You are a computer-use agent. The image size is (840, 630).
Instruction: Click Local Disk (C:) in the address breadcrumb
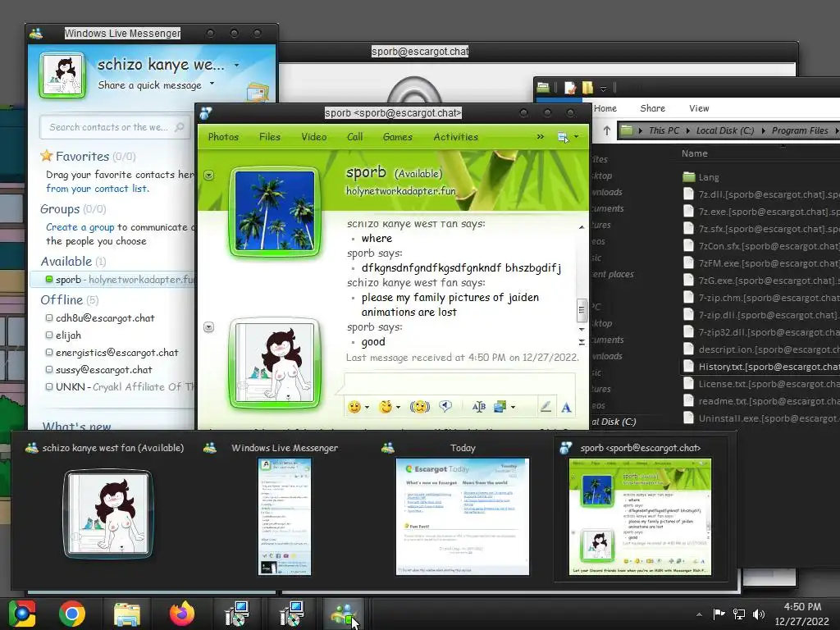pyautogui.click(x=725, y=130)
